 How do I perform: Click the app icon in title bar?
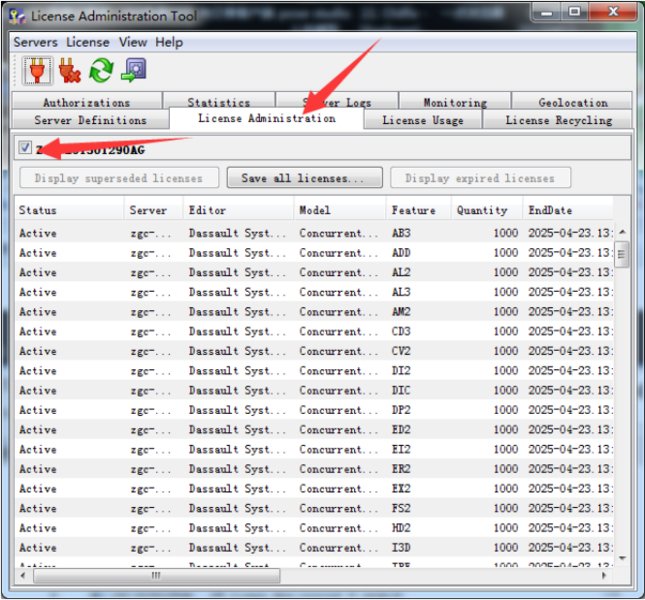coord(18,16)
